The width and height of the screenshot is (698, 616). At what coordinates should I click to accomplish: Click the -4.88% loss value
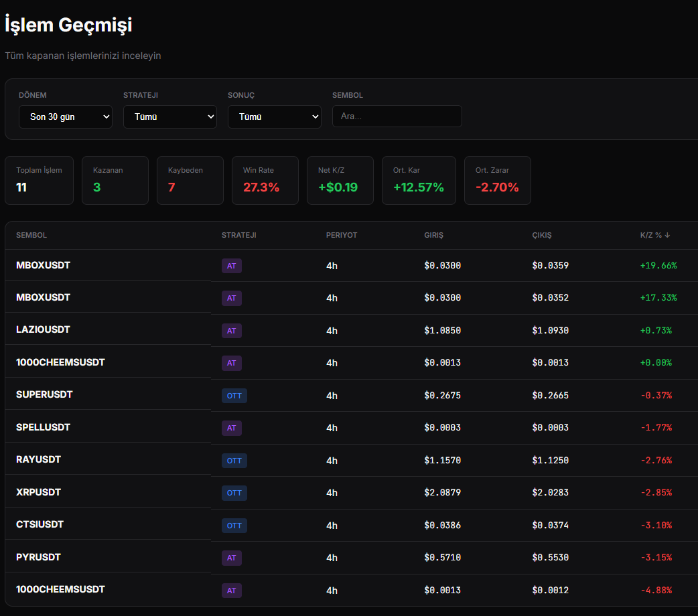(x=656, y=591)
